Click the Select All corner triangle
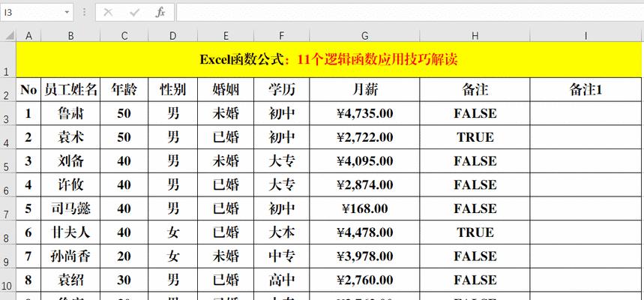Viewport: 644px width, 300px height. tap(8, 36)
